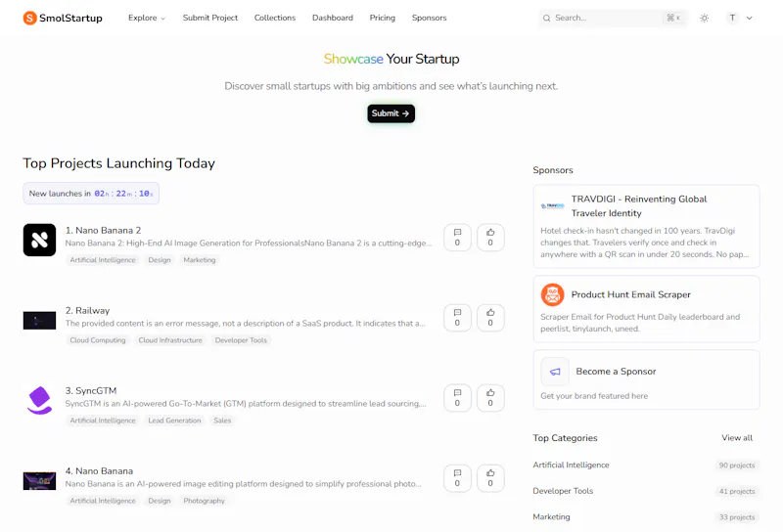Click the 41 projects count badge
This screenshot has height=532, width=783.
pyautogui.click(x=737, y=491)
